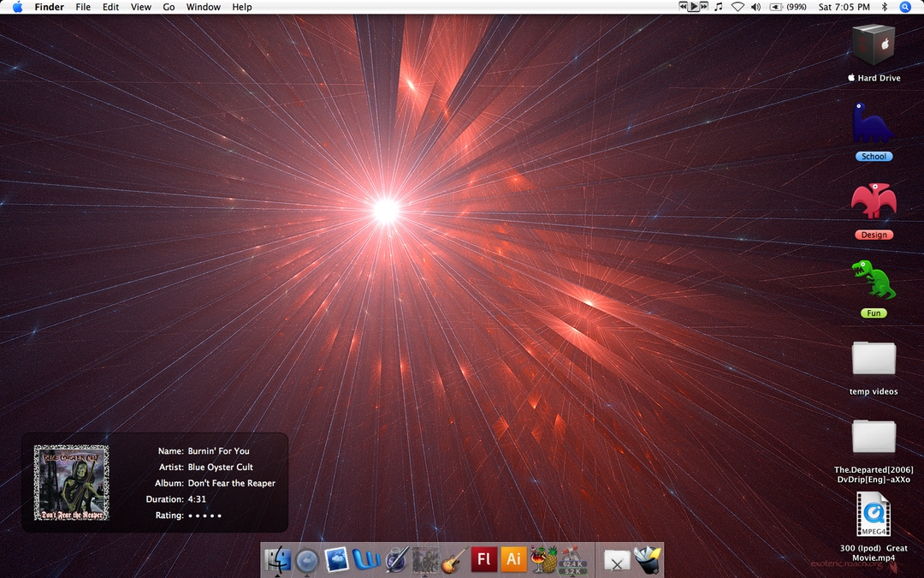Open the Wi-Fi status menu
The image size is (924, 578).
pyautogui.click(x=737, y=7)
